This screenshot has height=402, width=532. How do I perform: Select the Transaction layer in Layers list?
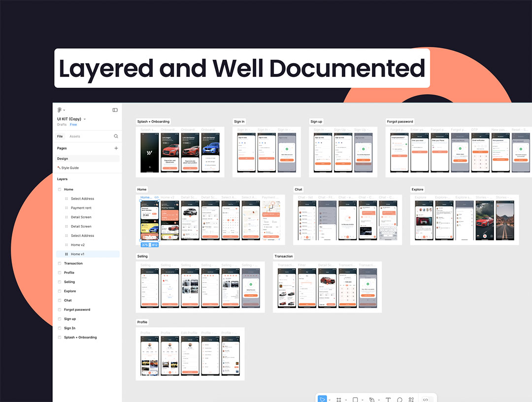pyautogui.click(x=73, y=264)
